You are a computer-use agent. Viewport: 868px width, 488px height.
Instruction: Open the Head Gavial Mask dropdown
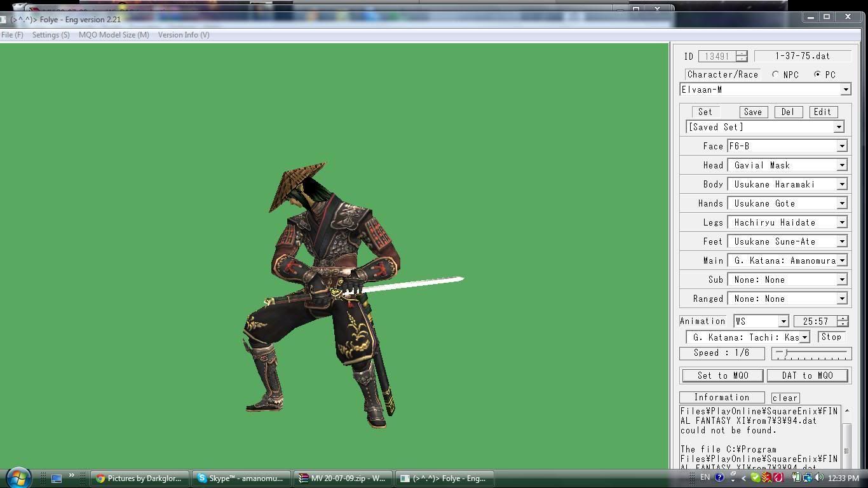pyautogui.click(x=841, y=165)
